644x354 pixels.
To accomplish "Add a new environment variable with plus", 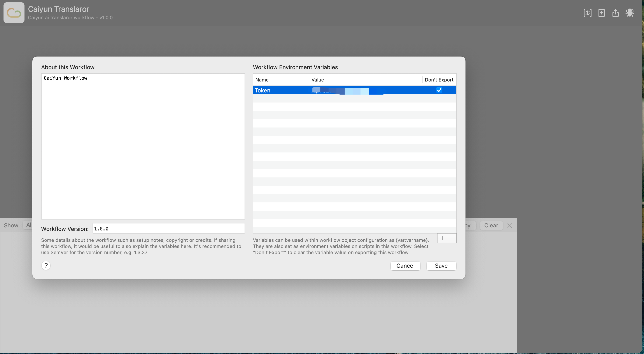I will (x=442, y=238).
